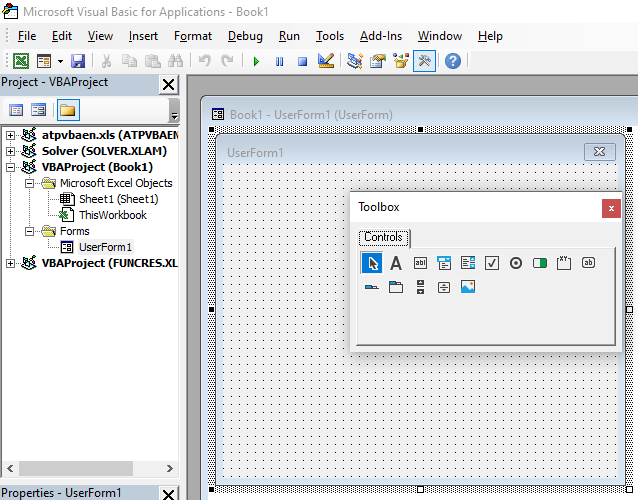This screenshot has width=638, height=500.
Task: Open the Run menu
Action: pyautogui.click(x=289, y=36)
